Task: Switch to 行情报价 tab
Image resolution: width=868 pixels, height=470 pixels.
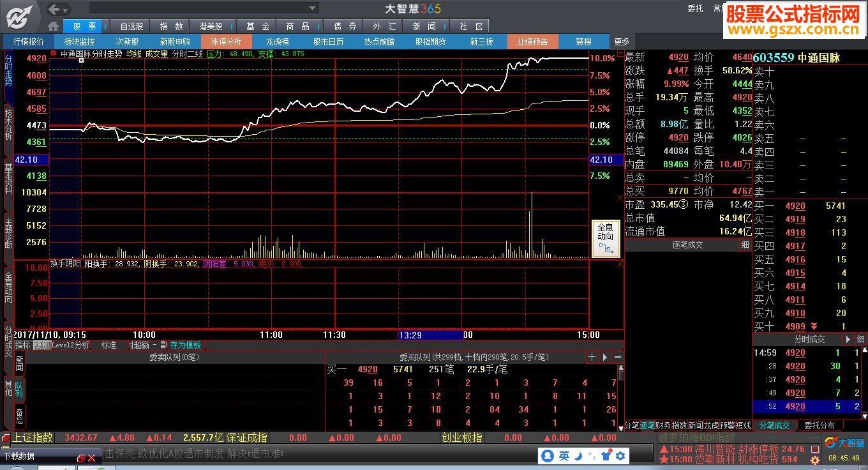Action: click(29, 42)
